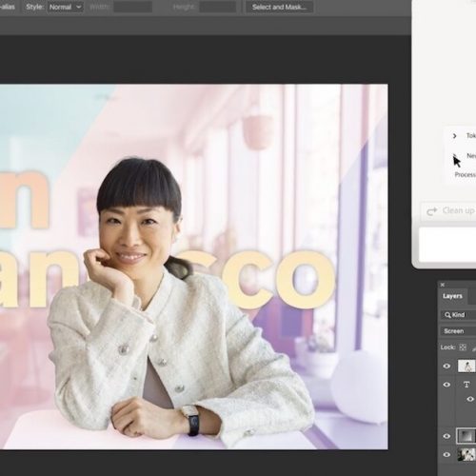The width and height of the screenshot is (476, 476).
Task: Open Select and Mask workspace
Action: click(279, 7)
